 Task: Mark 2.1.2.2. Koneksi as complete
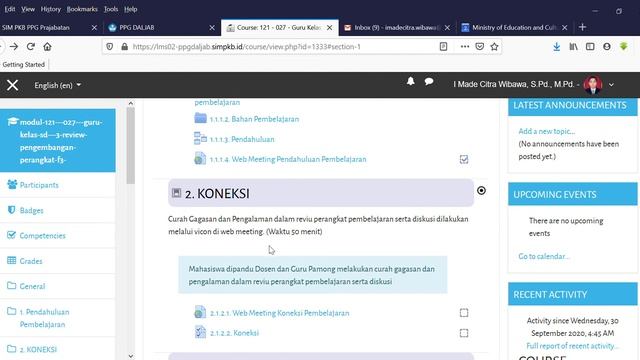[x=464, y=333]
